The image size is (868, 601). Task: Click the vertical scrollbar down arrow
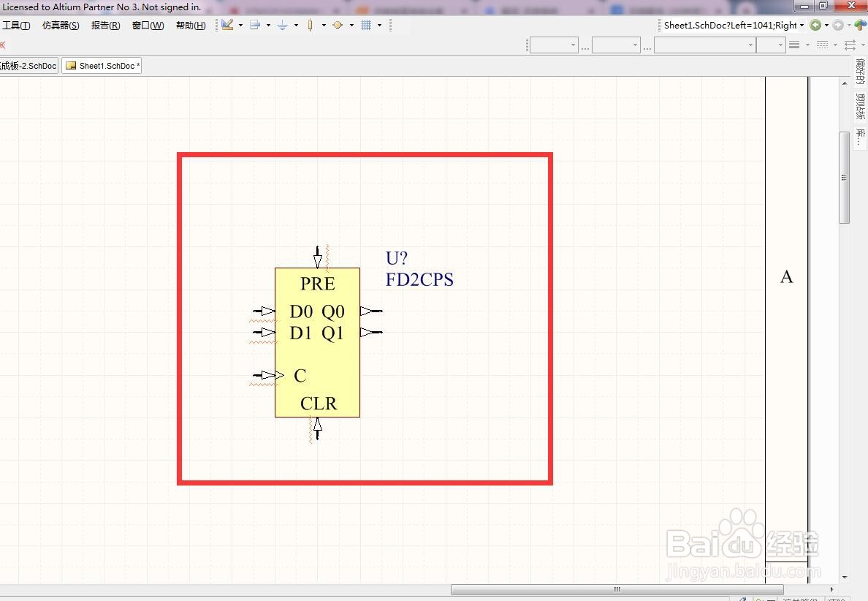coord(844,577)
